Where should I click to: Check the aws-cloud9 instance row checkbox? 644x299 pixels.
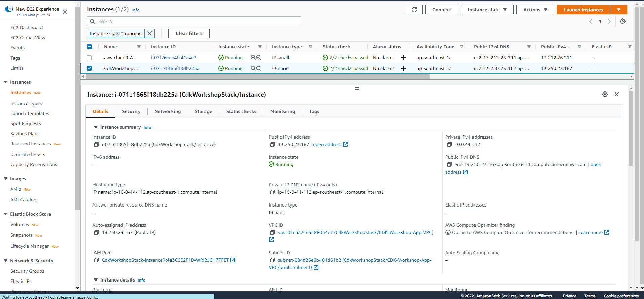coord(89,58)
